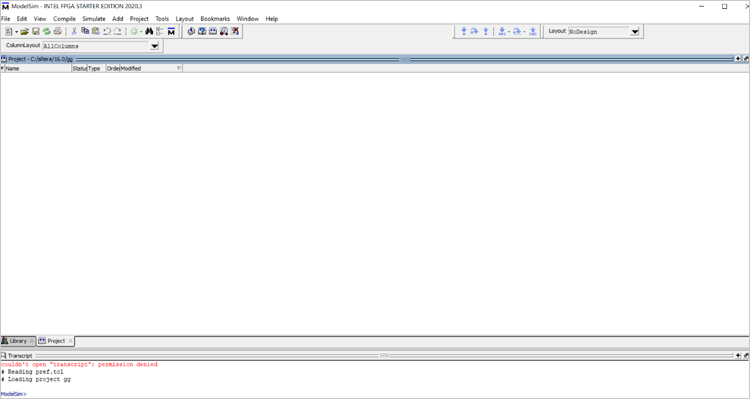Click the Help toolbar's first globe icon
This screenshot has width=750, height=399.
point(191,31)
